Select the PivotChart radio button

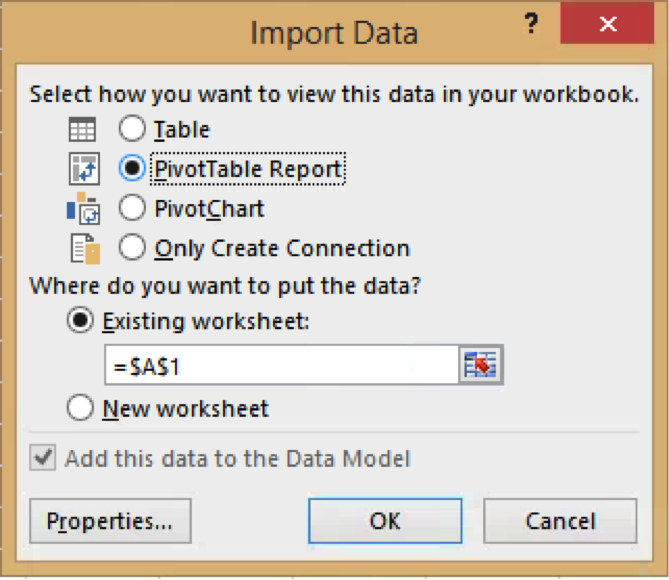click(x=131, y=209)
